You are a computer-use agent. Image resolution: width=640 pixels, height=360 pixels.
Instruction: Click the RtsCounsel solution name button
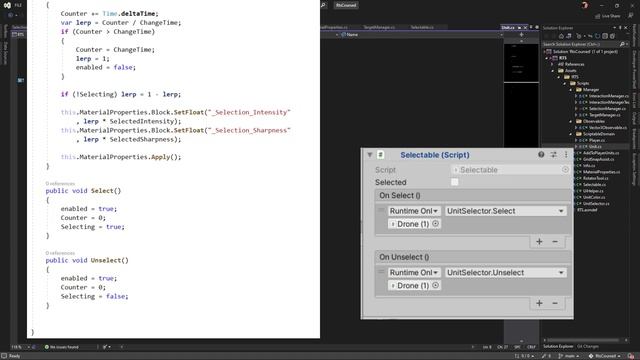(x=346, y=5)
